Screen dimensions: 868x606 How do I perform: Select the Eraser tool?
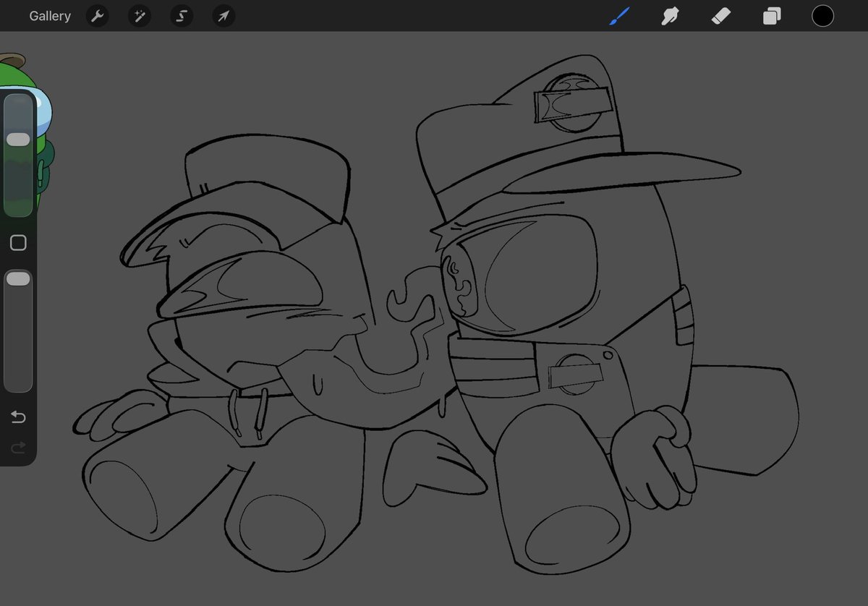(x=721, y=16)
